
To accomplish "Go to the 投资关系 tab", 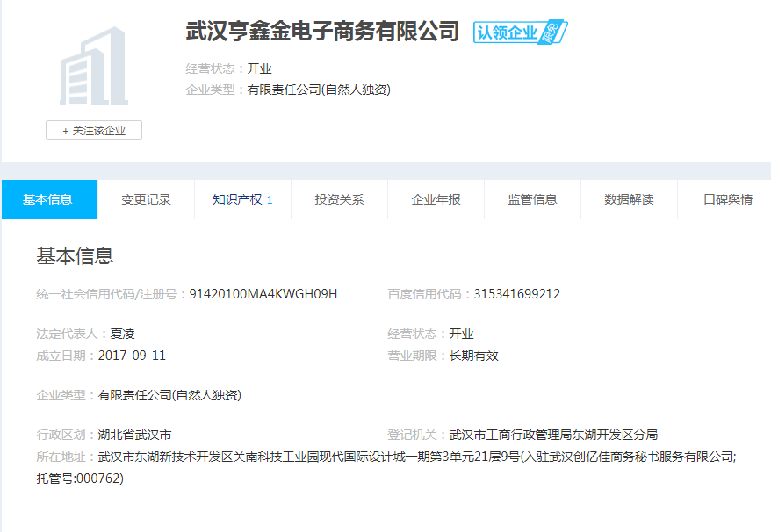I will tap(339, 199).
